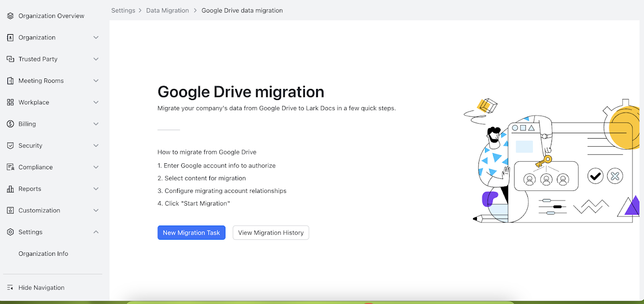Select the Workplace menu item

(x=34, y=103)
